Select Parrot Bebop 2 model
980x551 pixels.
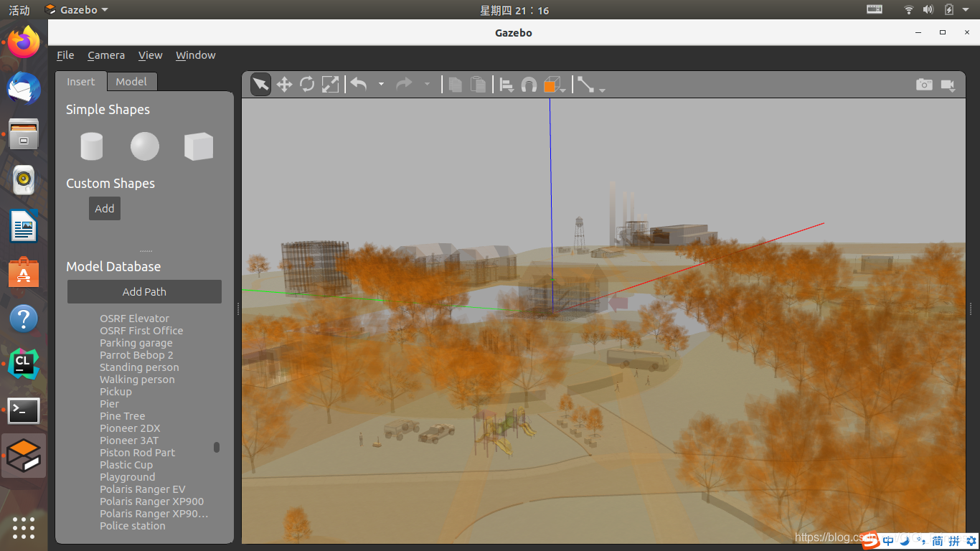pyautogui.click(x=136, y=355)
